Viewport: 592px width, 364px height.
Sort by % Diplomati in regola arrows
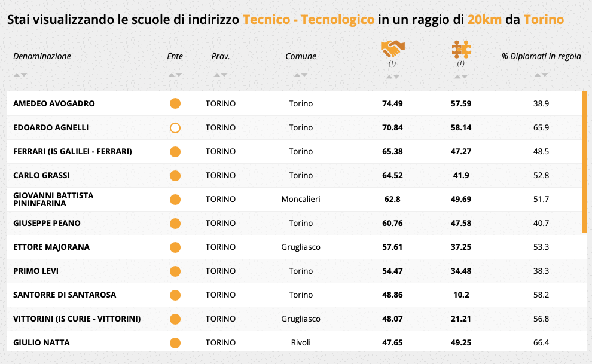[541, 75]
